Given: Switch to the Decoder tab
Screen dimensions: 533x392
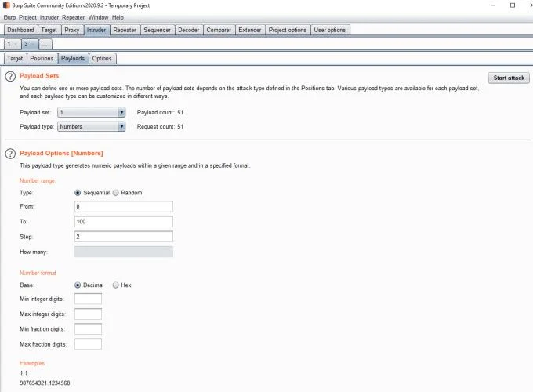Looking at the screenshot, I should point(189,30).
